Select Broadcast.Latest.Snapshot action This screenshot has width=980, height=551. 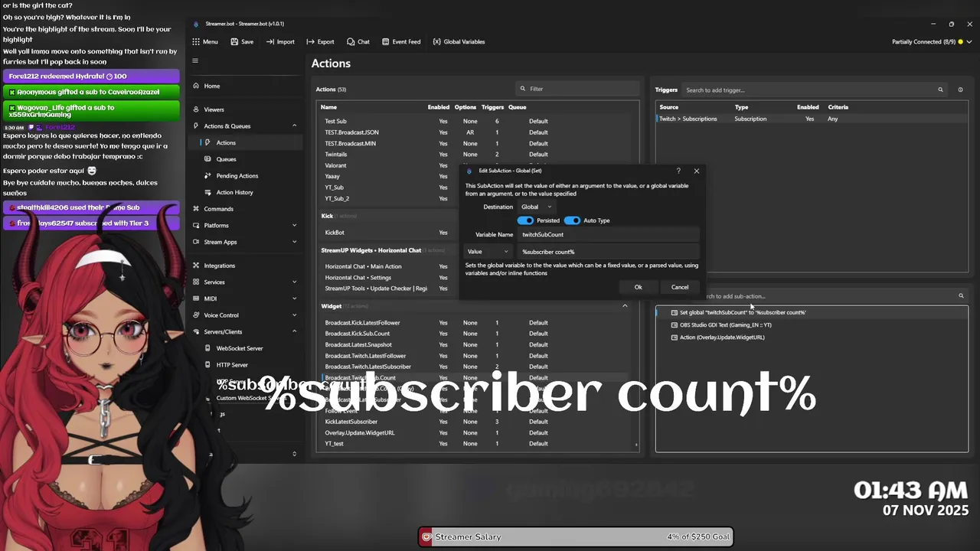[x=476, y=344]
